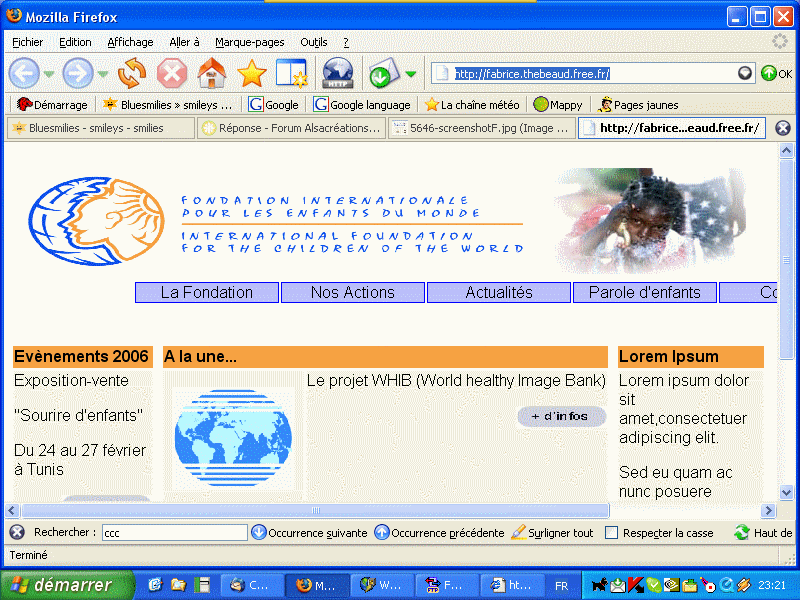Open the Google language bookmark
800x600 pixels.
click(362, 105)
